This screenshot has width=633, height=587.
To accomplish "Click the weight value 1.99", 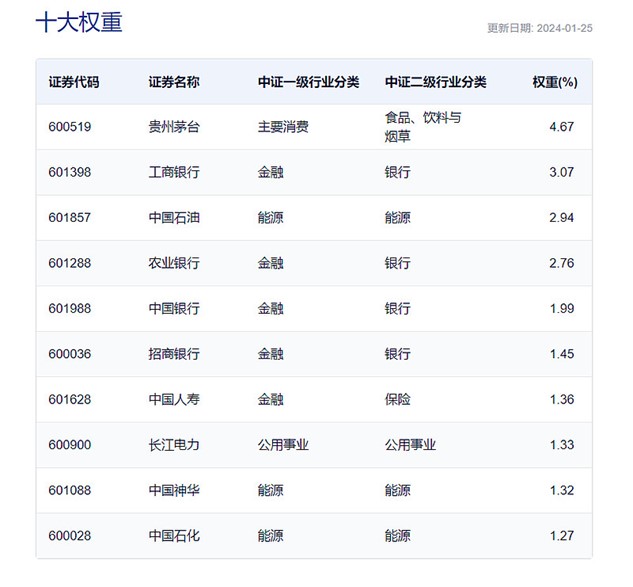I will pyautogui.click(x=562, y=308).
